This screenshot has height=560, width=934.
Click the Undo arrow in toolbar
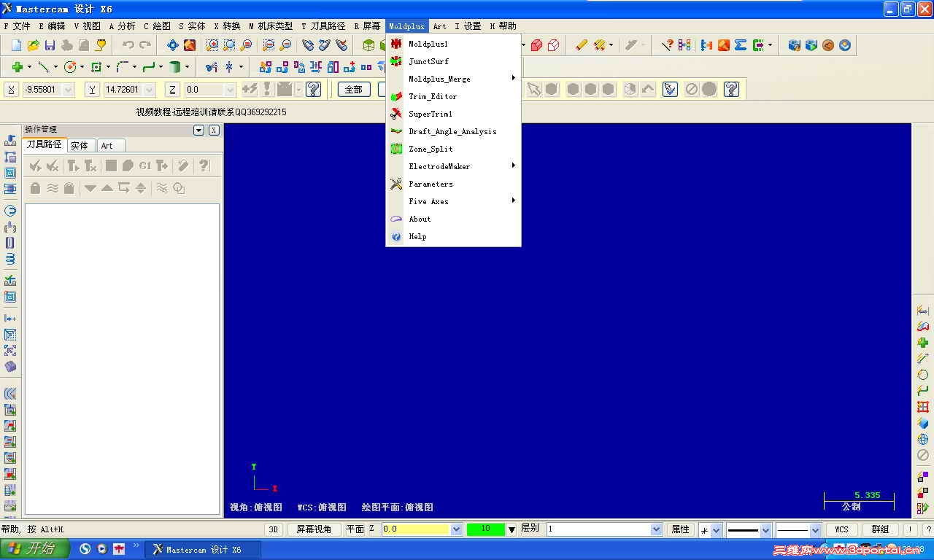[x=128, y=45]
